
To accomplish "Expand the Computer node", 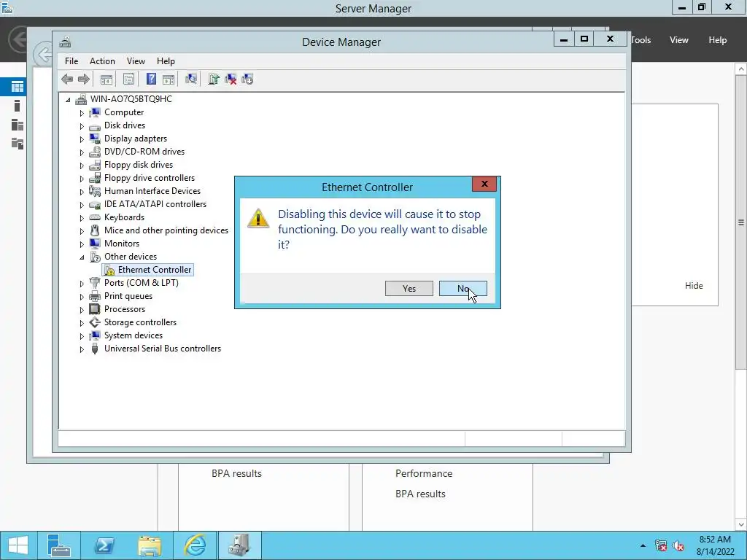I will [x=82, y=113].
